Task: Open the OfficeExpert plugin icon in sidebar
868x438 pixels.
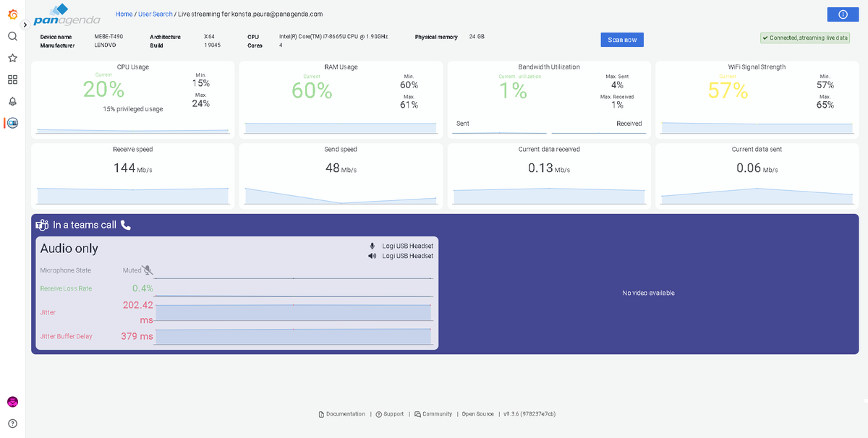Action: tap(12, 123)
